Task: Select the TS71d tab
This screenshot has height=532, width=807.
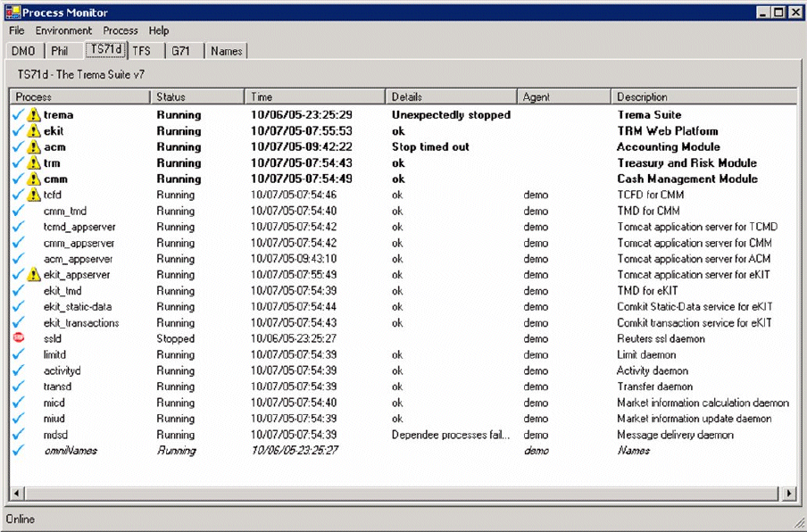Action: pos(106,49)
